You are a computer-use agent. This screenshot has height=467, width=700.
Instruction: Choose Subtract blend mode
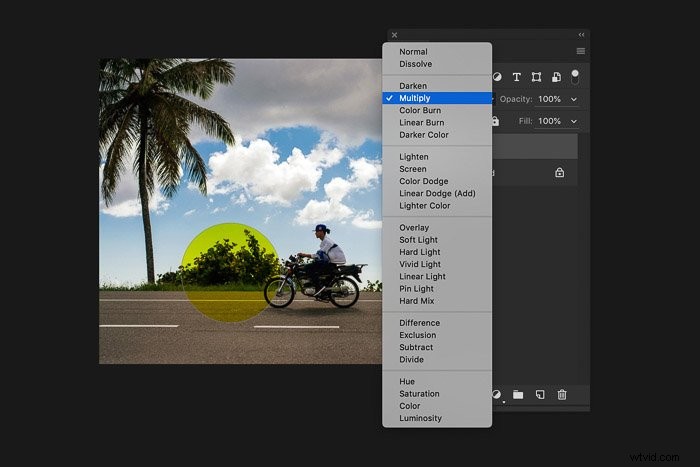pos(437,347)
